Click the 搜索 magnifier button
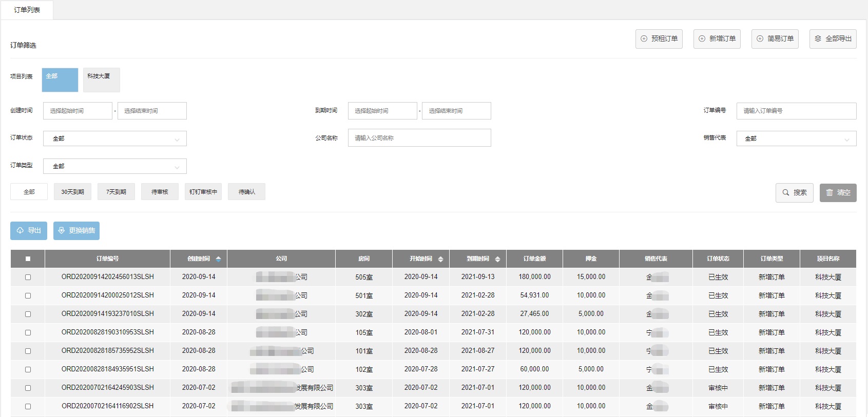 tap(794, 193)
